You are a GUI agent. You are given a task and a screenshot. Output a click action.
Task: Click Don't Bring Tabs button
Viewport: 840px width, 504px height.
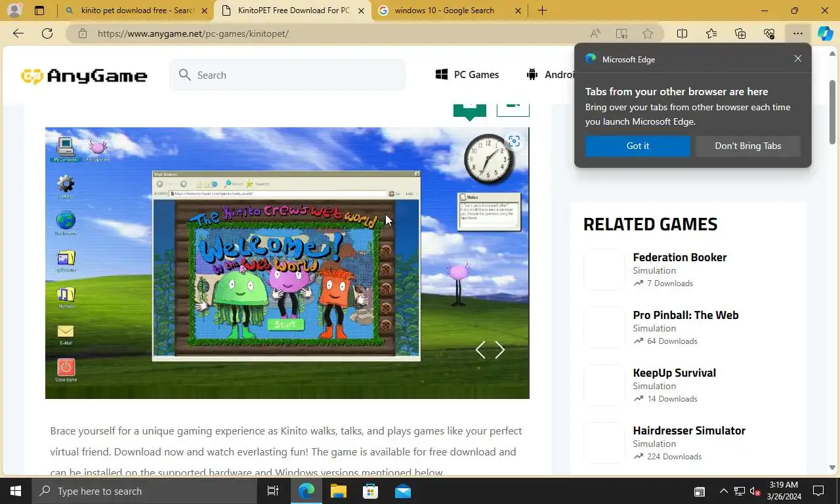[x=748, y=146]
